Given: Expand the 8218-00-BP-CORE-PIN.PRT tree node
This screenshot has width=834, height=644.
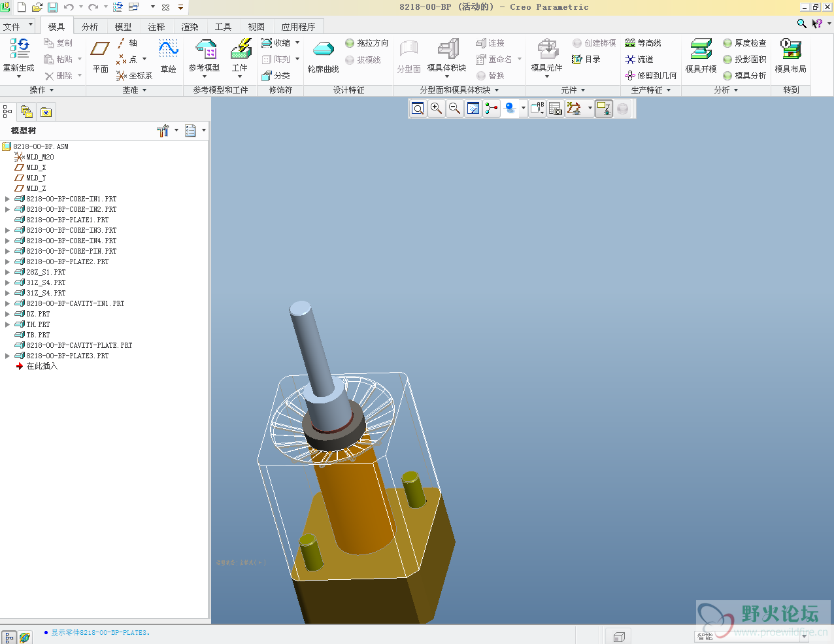Looking at the screenshot, I should (7, 251).
